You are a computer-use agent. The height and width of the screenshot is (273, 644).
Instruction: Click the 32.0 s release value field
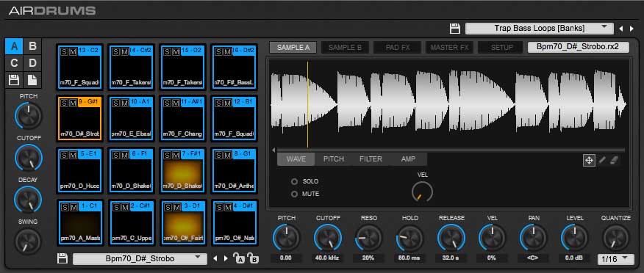[451, 258]
